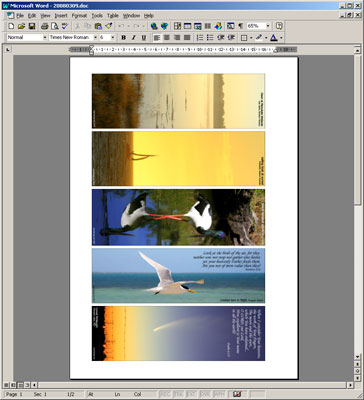The height and width of the screenshot is (400, 364).
Task: Open Print Preview
Action: [55, 26]
